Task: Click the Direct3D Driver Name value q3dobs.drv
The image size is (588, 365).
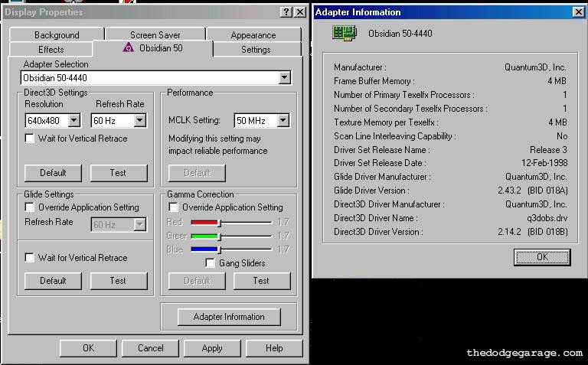Action: 547,218
